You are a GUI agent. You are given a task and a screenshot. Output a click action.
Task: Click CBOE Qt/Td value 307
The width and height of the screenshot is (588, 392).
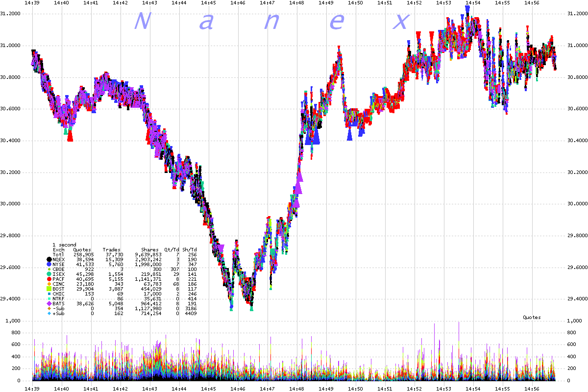174,269
